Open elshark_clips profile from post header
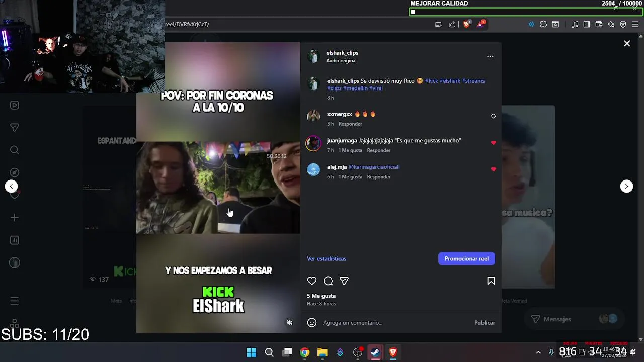 point(342,53)
